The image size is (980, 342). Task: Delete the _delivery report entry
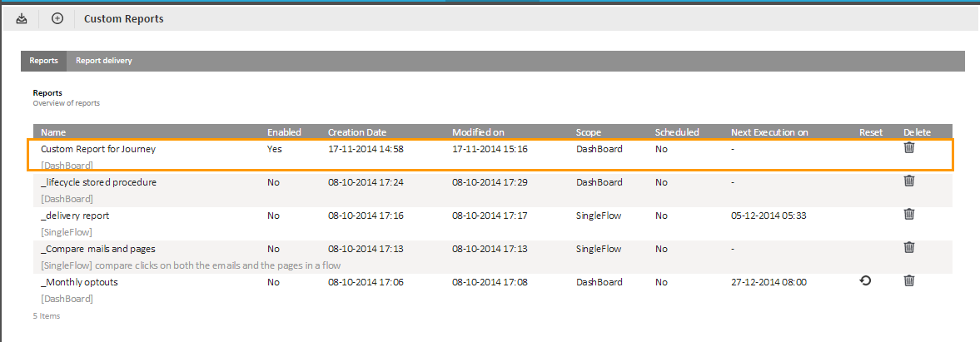[909, 215]
